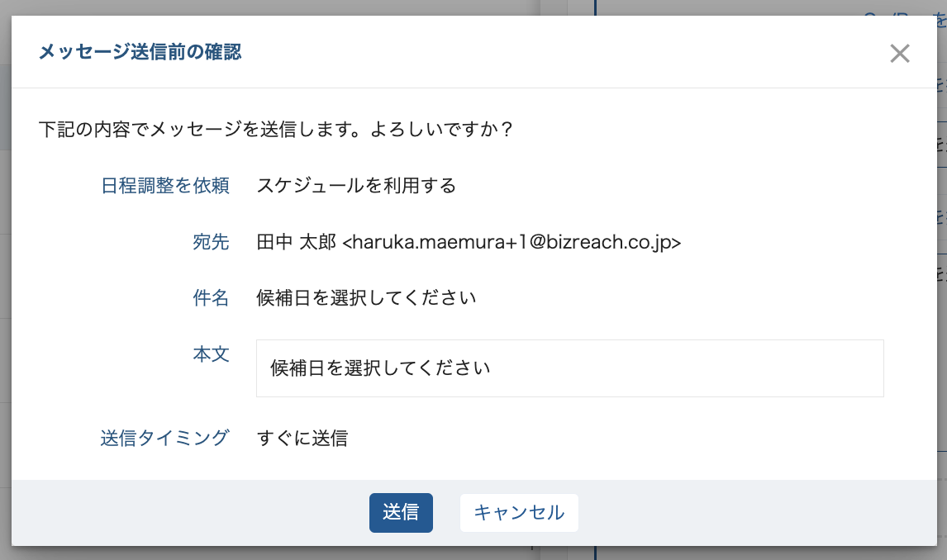
Task: Click empty gray footer left of 送信 button
Action: 190,513
